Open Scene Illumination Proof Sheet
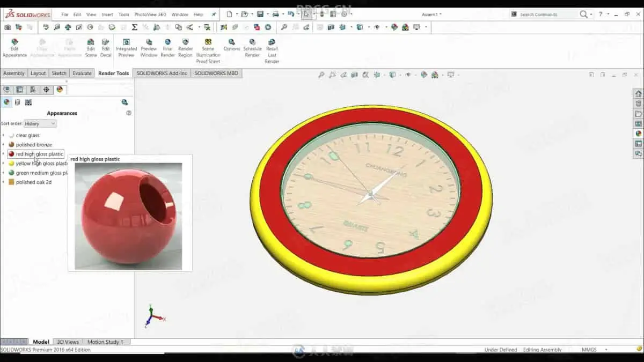 click(208, 51)
